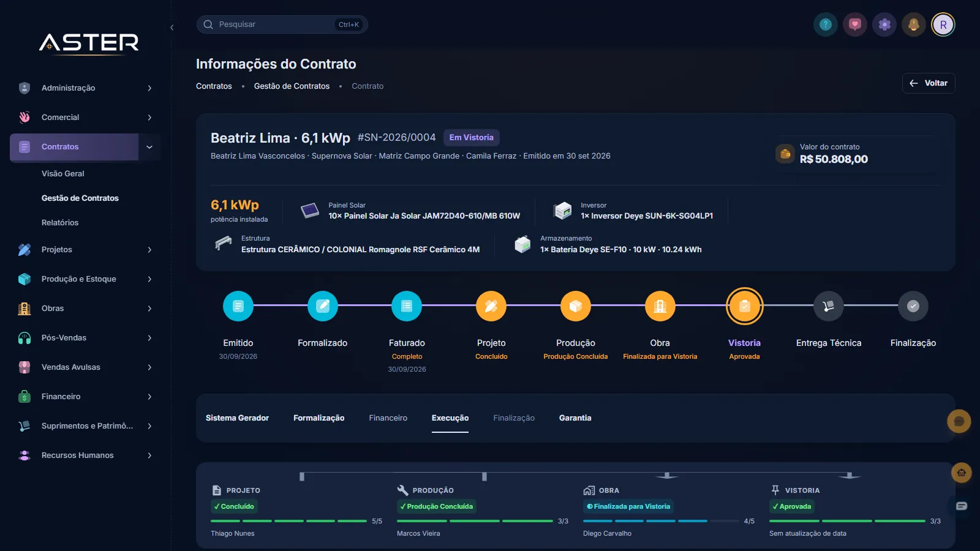The image size is (980, 551).
Task: Expand the Projetos menu
Action: click(85, 250)
